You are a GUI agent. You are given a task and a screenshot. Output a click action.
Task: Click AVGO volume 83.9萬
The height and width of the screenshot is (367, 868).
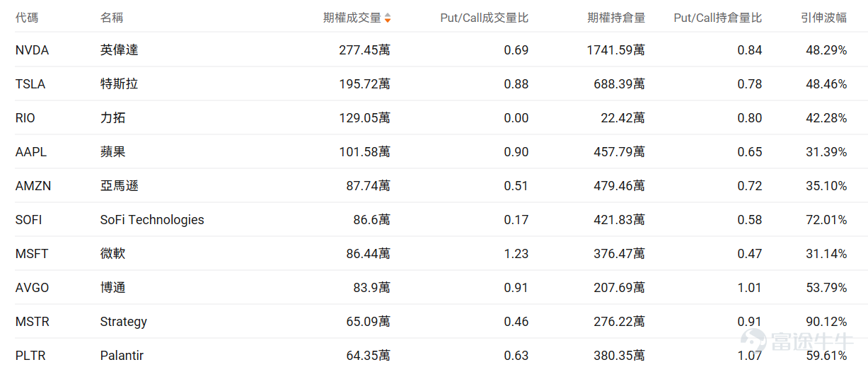372,288
